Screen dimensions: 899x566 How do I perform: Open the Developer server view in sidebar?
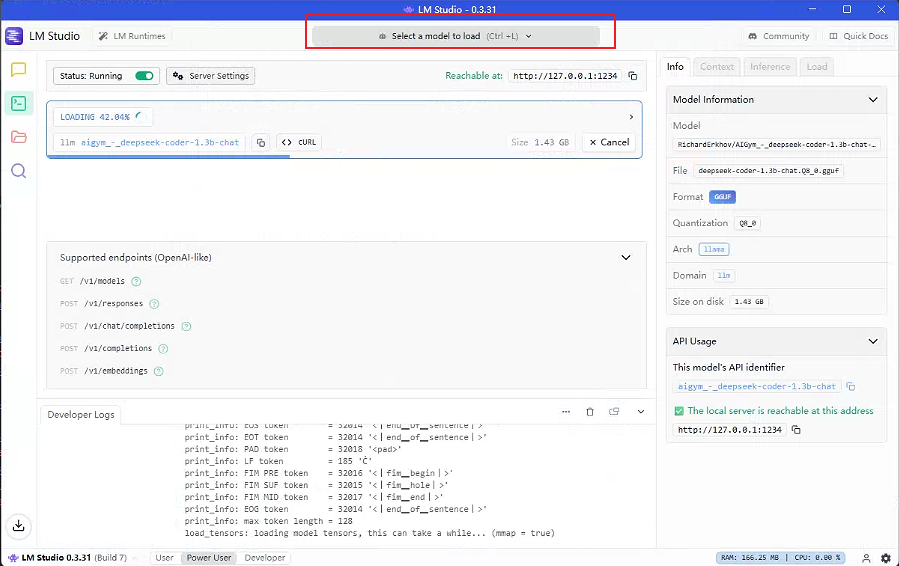pos(18,103)
